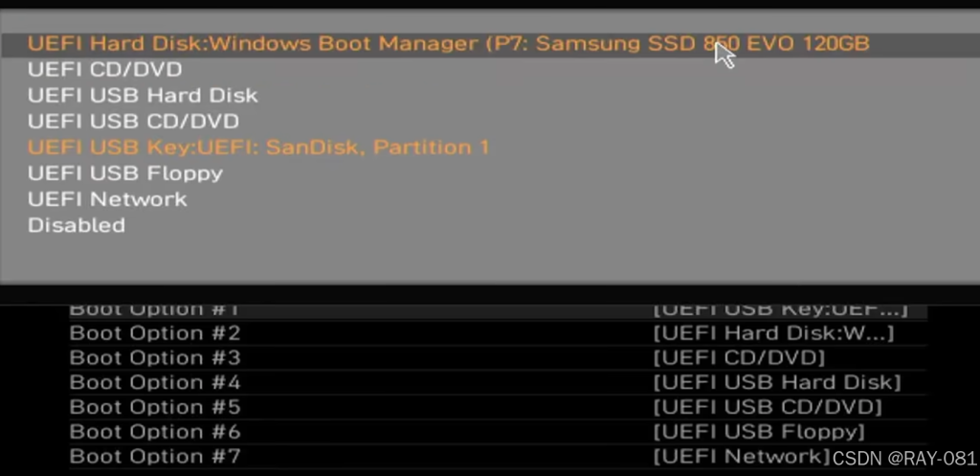Change the Boot Option #3 [UEFI CD/DVD] value

(x=738, y=358)
